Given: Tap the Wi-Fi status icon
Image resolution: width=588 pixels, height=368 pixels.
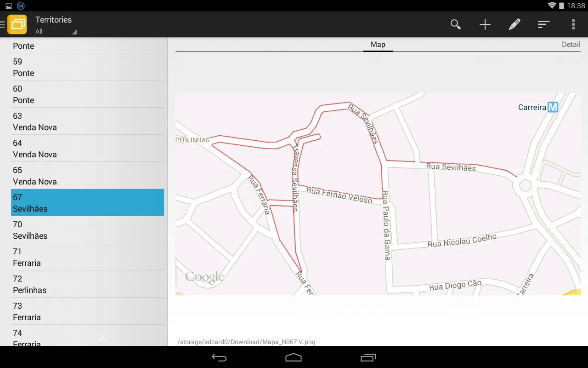Looking at the screenshot, I should tap(552, 6).
